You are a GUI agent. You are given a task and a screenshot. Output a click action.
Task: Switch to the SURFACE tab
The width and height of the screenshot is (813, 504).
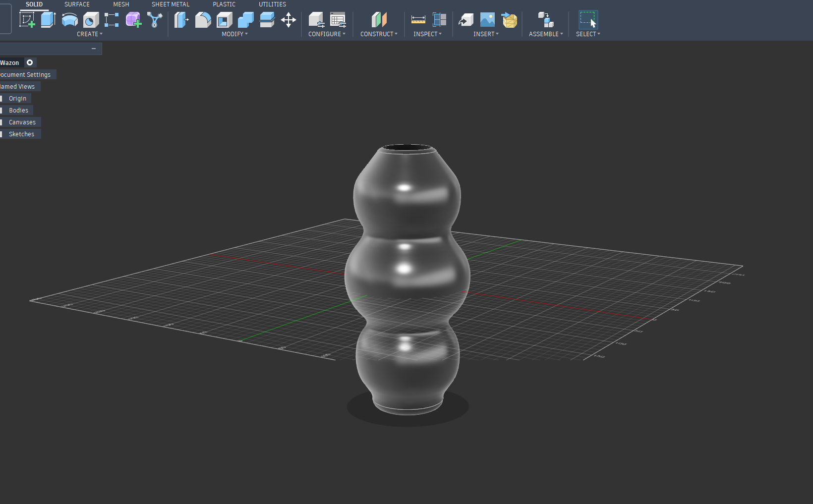point(77,4)
